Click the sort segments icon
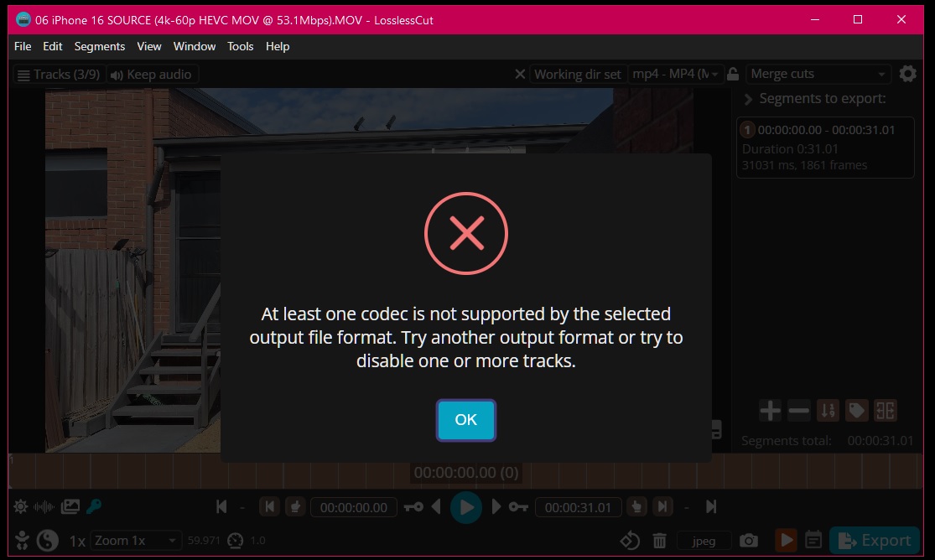Viewport: 935px width, 560px height. point(828,410)
